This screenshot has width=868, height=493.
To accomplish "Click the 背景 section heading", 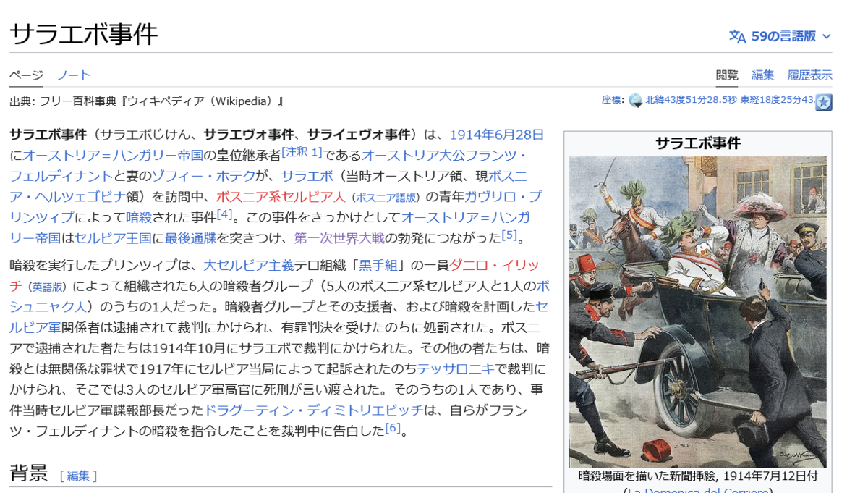I will 29,473.
